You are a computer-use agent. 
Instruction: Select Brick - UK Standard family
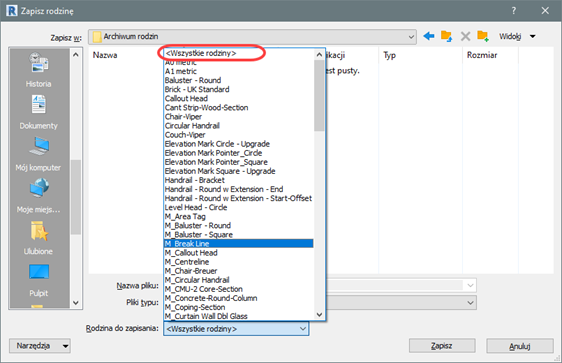[x=197, y=89]
